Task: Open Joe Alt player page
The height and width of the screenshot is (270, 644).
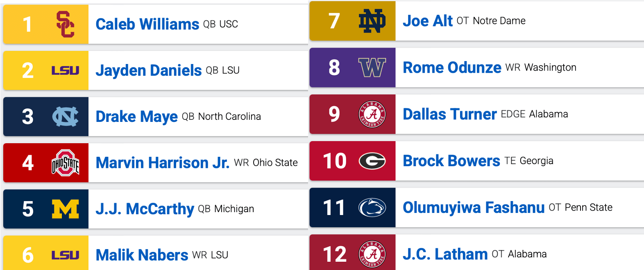Action: [x=427, y=21]
